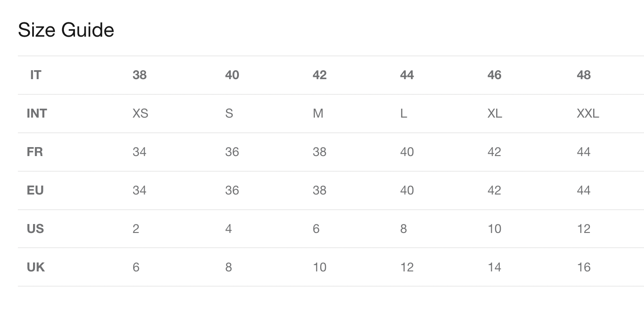Click the UK row label

point(36,267)
